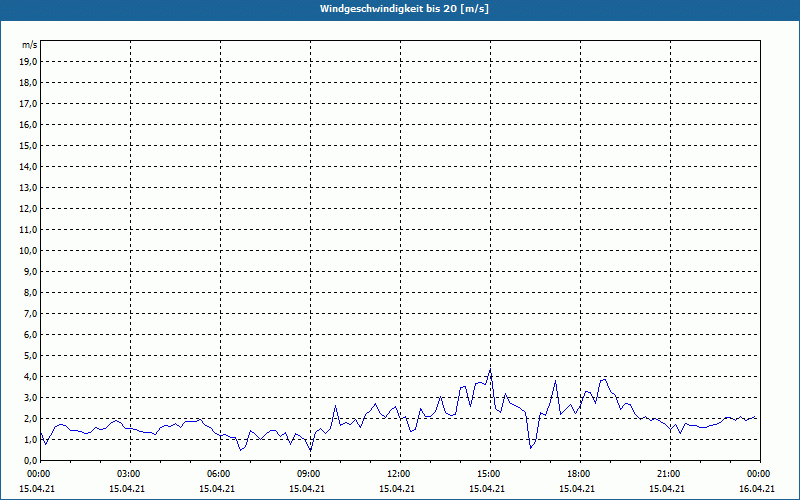The image size is (800, 500).
Task: Select the 4,0 y-axis value
Action: pos(30,377)
